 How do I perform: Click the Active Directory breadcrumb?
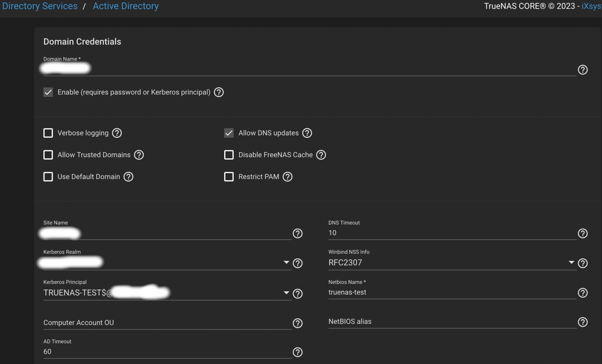pyautogui.click(x=126, y=6)
